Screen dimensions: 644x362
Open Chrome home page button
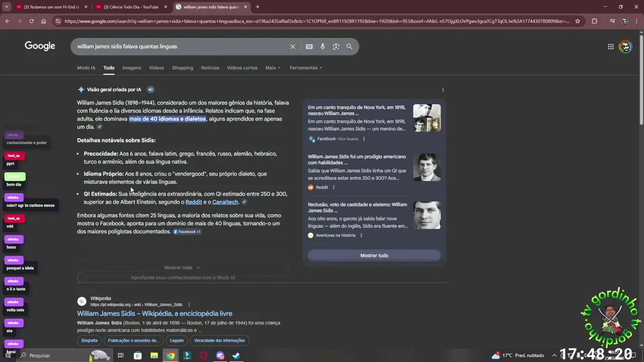[x=44, y=21]
